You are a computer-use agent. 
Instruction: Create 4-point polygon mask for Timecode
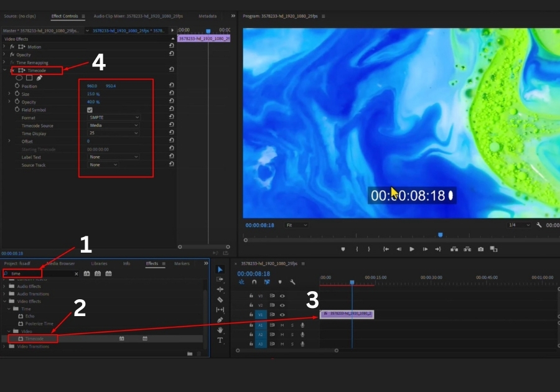29,78
